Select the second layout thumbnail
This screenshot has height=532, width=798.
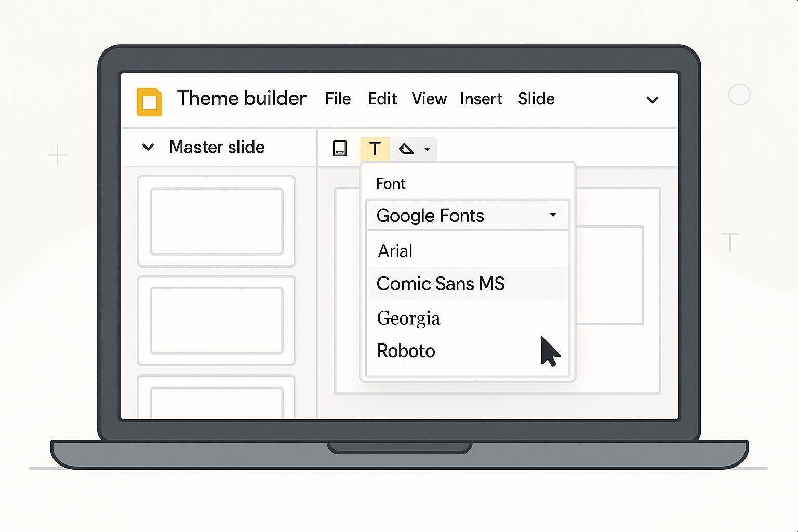pos(216,321)
